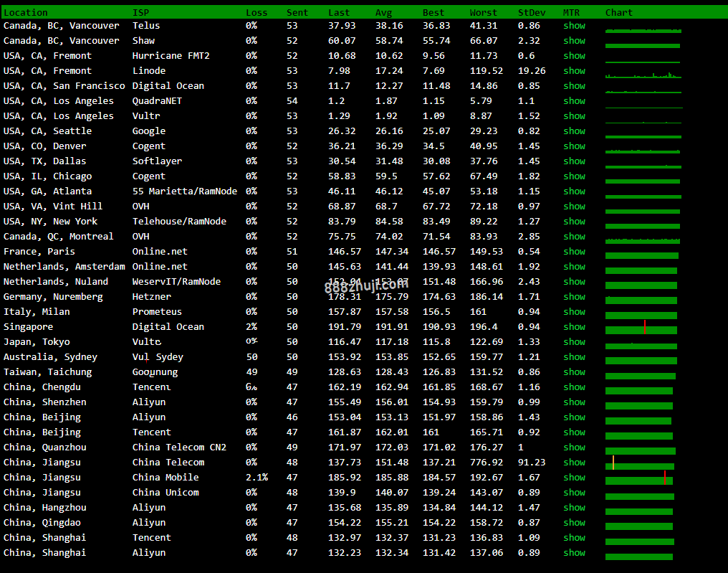Click the Location column header
Viewport: 728px width, 573px height.
tap(26, 12)
